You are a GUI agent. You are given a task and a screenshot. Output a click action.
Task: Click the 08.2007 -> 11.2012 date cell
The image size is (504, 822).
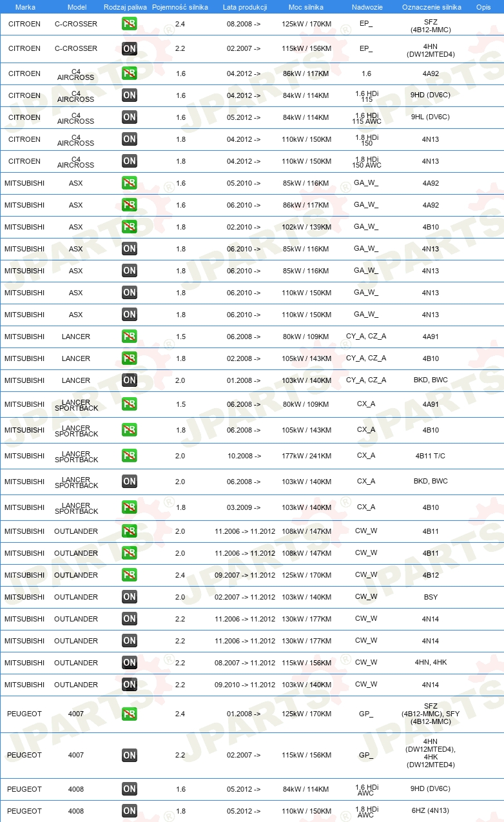click(x=245, y=663)
